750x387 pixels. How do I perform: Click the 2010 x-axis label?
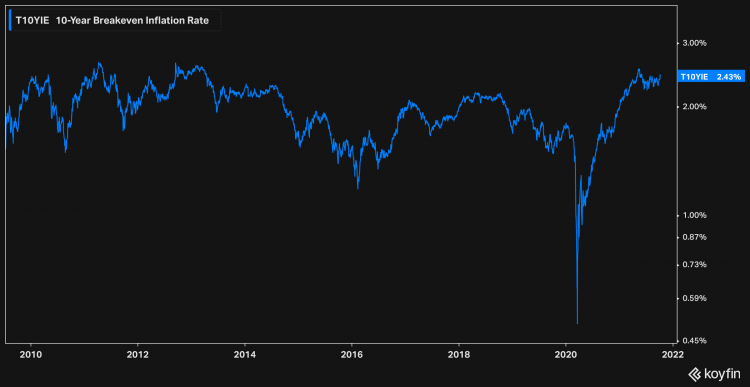pos(31,354)
